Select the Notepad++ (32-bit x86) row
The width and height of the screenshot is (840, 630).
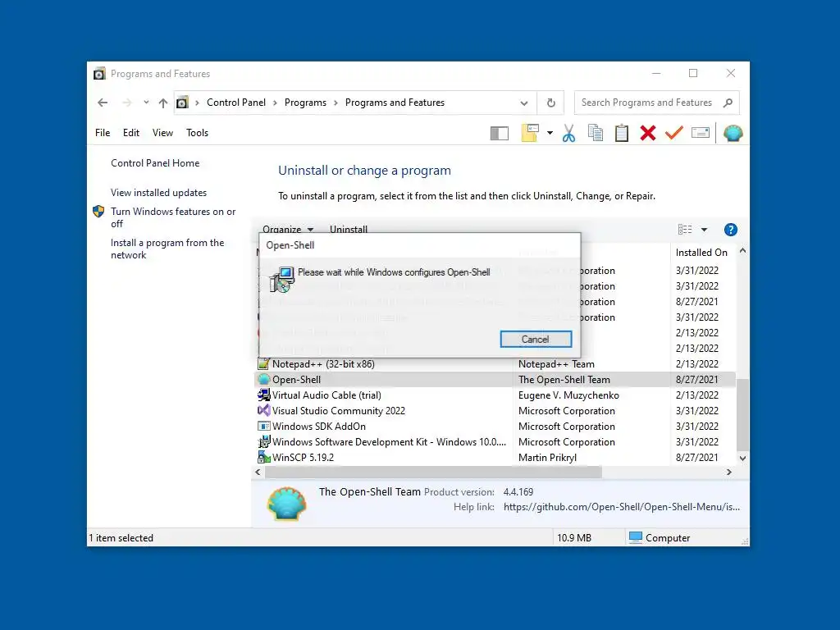click(x=495, y=364)
